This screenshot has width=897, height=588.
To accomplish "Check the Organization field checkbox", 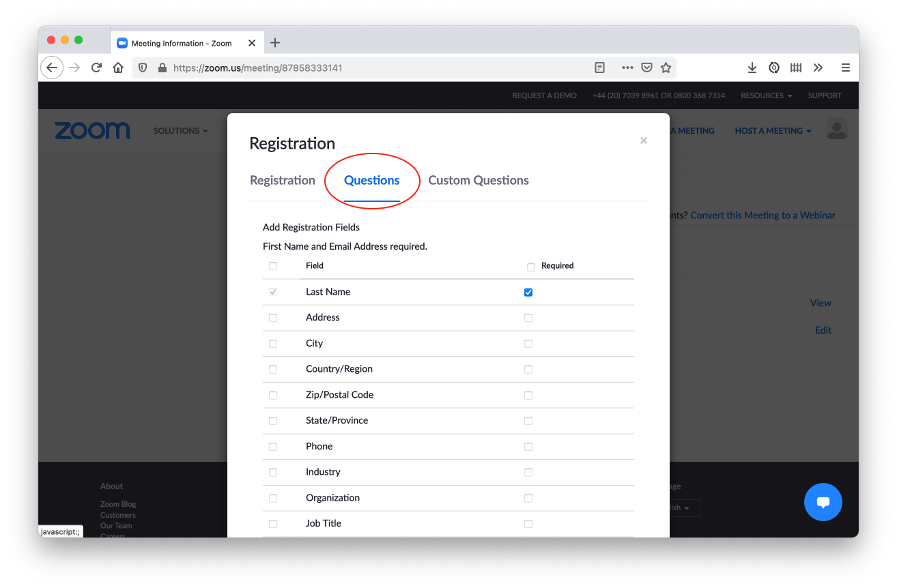I will coord(273,498).
